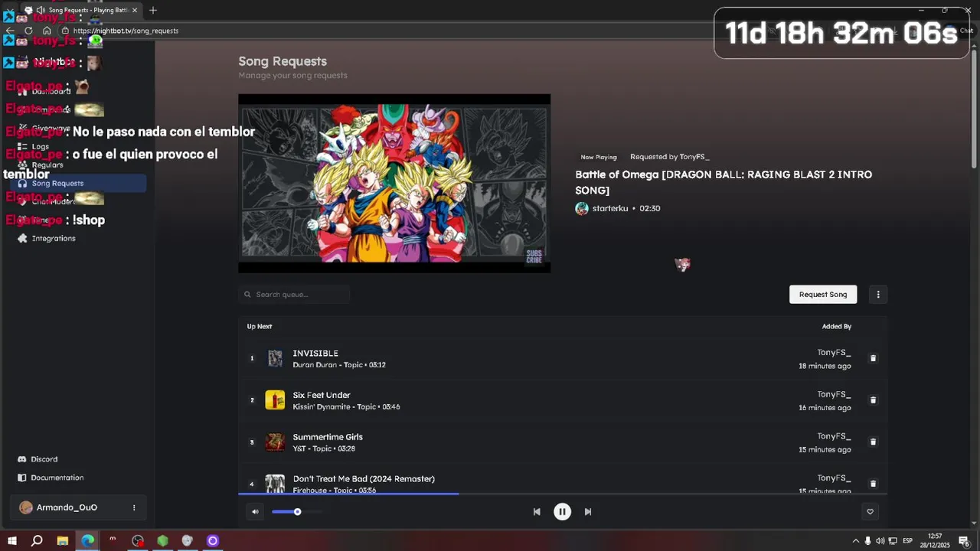Screen dimensions: 980x551
Task: Skip to the next song
Action: [x=588, y=512]
